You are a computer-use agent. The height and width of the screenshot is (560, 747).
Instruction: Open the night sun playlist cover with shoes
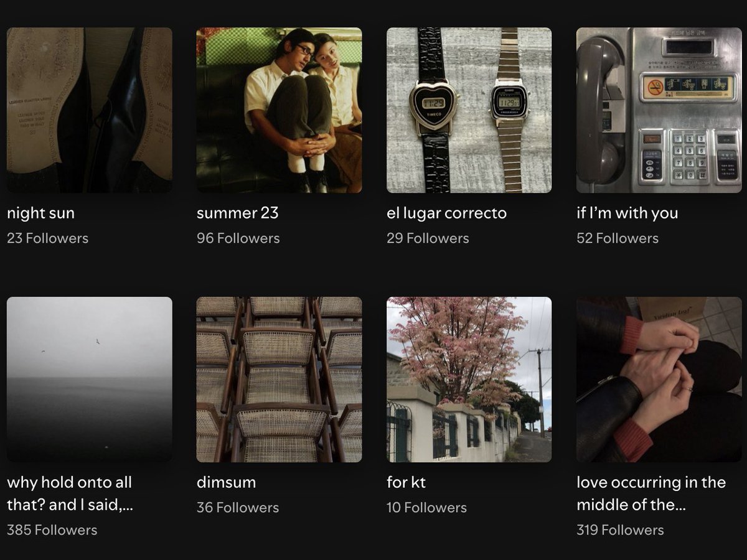pyautogui.click(x=89, y=110)
